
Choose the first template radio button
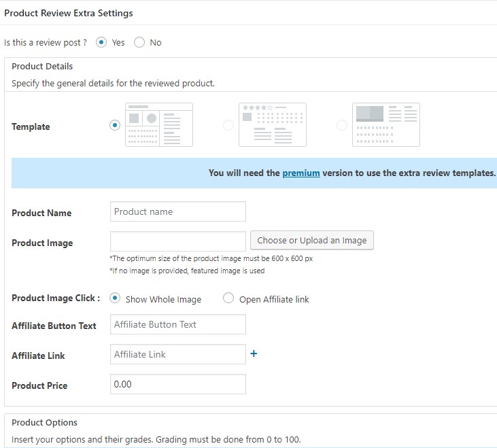(x=115, y=125)
